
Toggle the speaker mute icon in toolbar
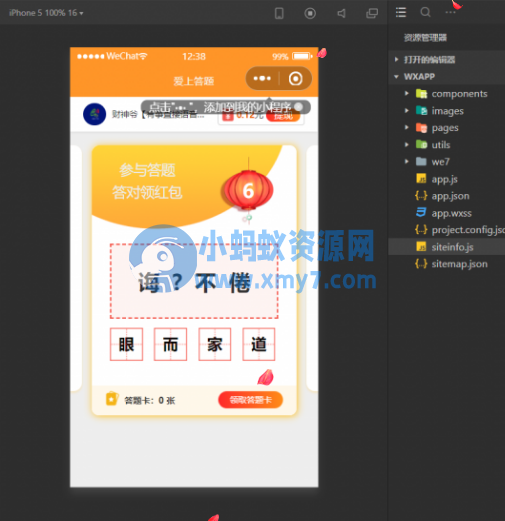(x=341, y=13)
